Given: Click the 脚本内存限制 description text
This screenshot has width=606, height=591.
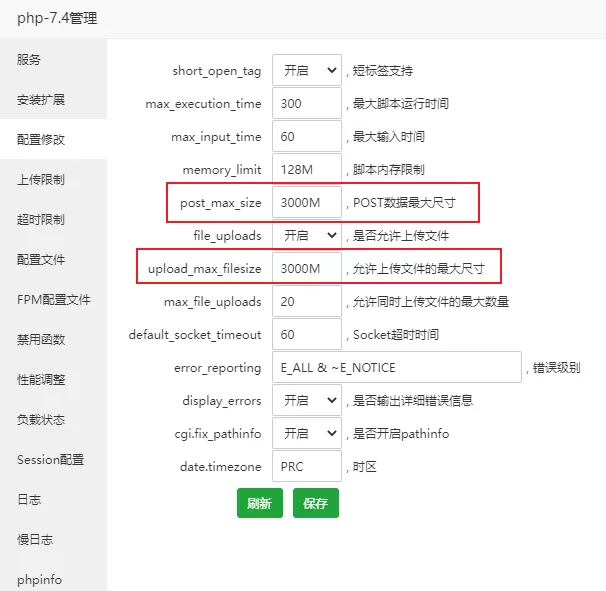Looking at the screenshot, I should point(388,170).
